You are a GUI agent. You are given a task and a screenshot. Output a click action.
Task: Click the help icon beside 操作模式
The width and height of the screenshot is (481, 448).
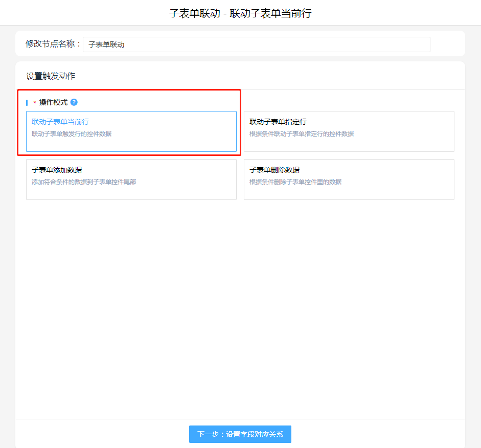[74, 102]
